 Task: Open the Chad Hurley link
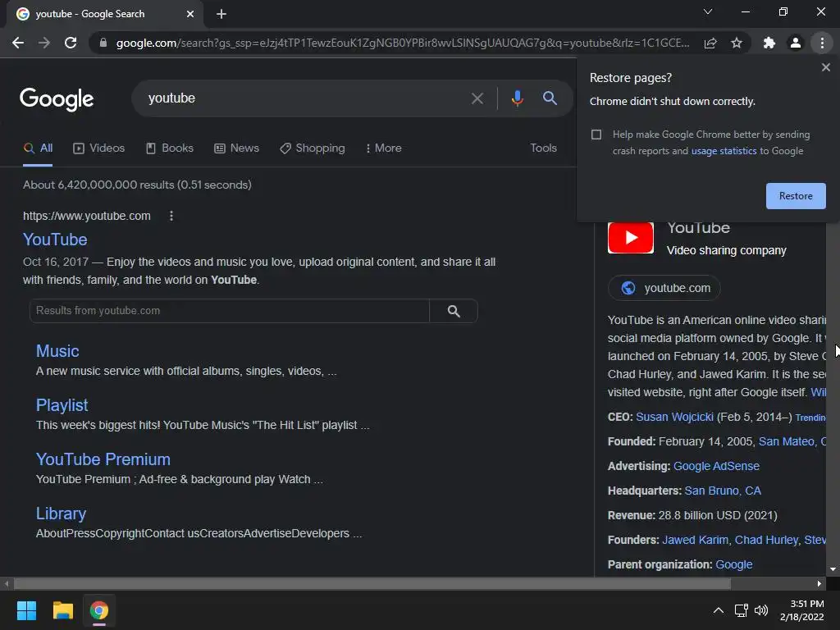coord(766,540)
